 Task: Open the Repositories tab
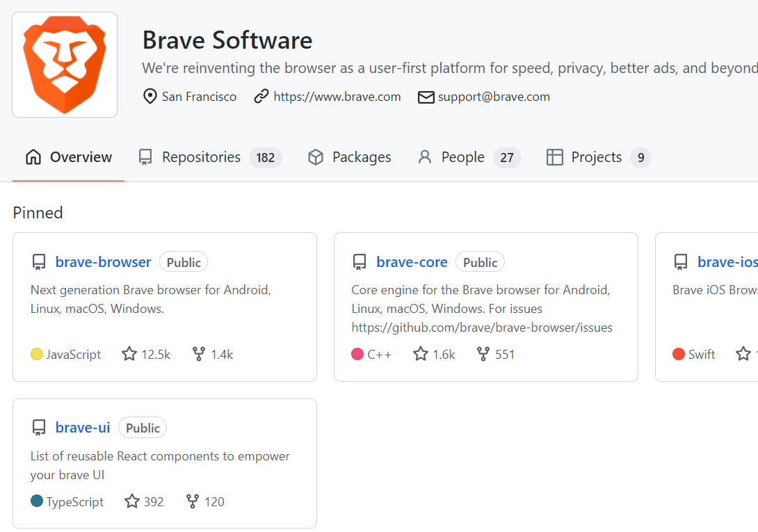click(x=210, y=157)
